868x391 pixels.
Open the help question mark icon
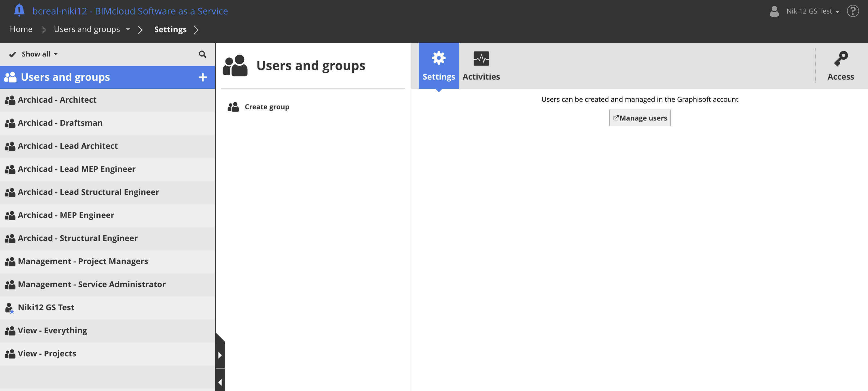[853, 11]
